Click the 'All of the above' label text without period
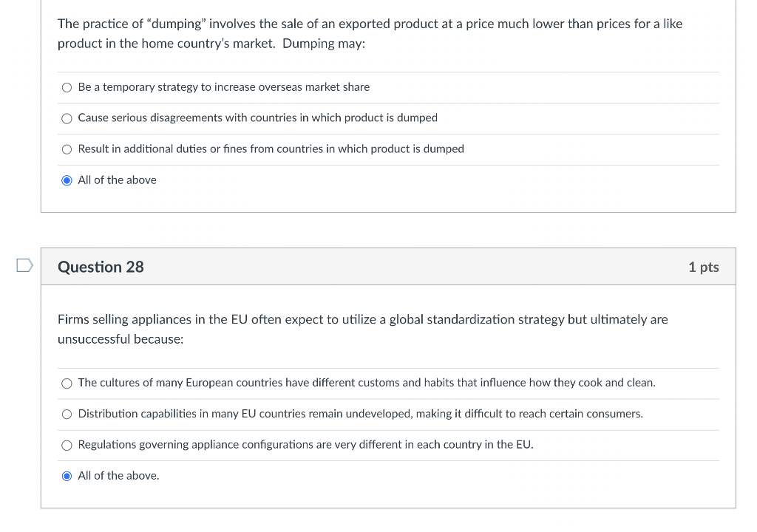Image resolution: width=757 pixels, height=532 pixels. pos(117,180)
